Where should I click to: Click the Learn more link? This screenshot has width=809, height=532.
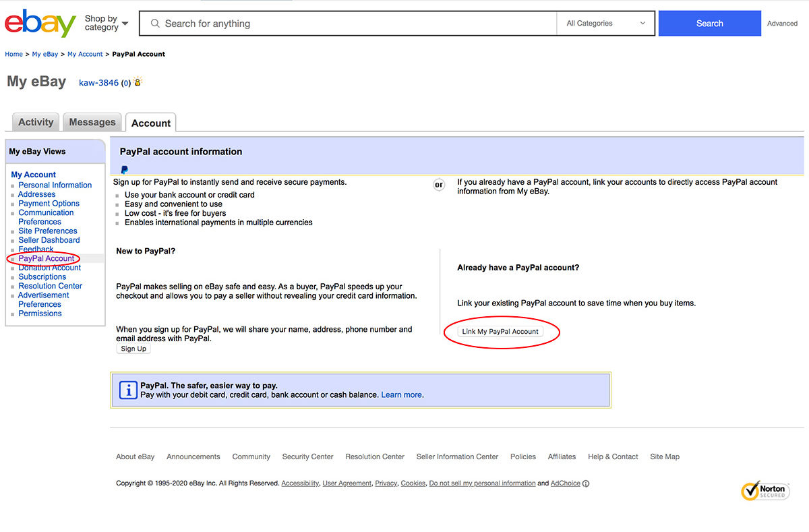(x=402, y=394)
